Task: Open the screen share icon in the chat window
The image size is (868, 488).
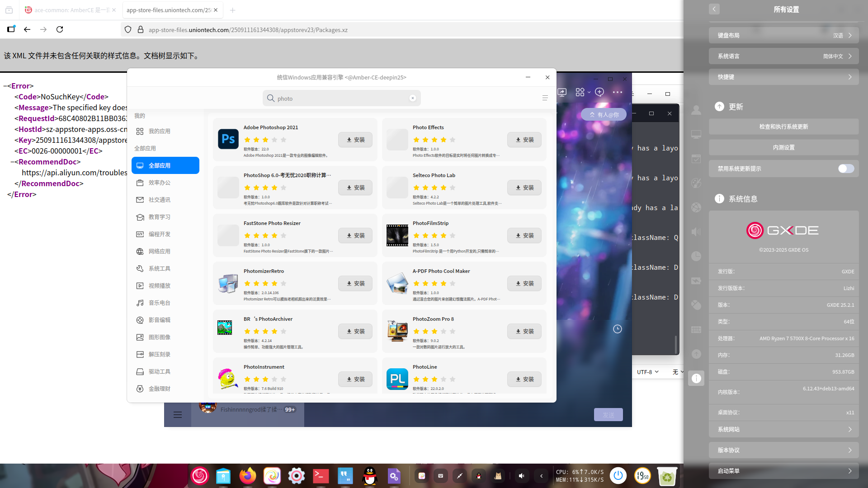Action: pyautogui.click(x=562, y=92)
